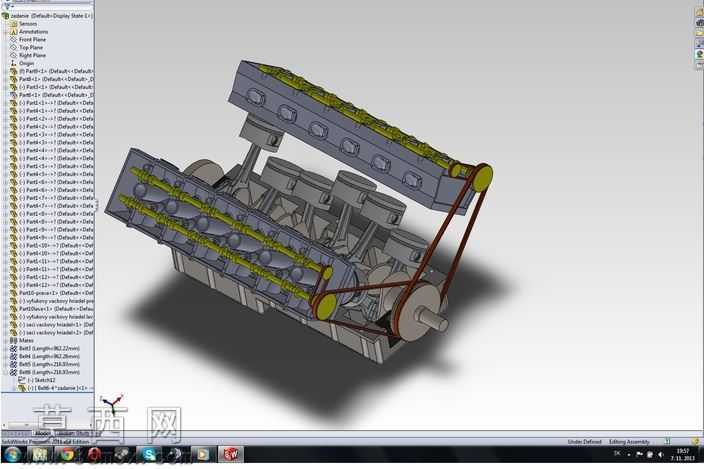Select the Part1<5> row text
The image size is (704, 469).
56,166
